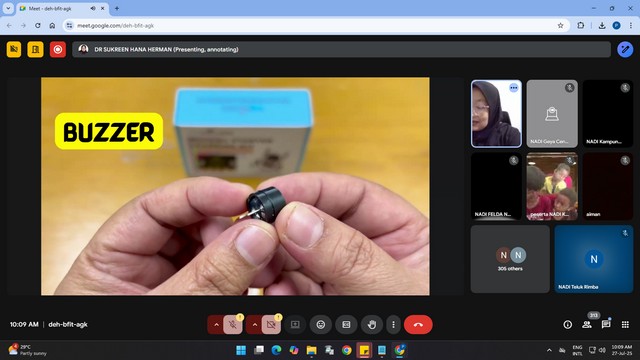The width and height of the screenshot is (640, 360).
Task: Open the annotation pen tool
Action: click(x=624, y=49)
